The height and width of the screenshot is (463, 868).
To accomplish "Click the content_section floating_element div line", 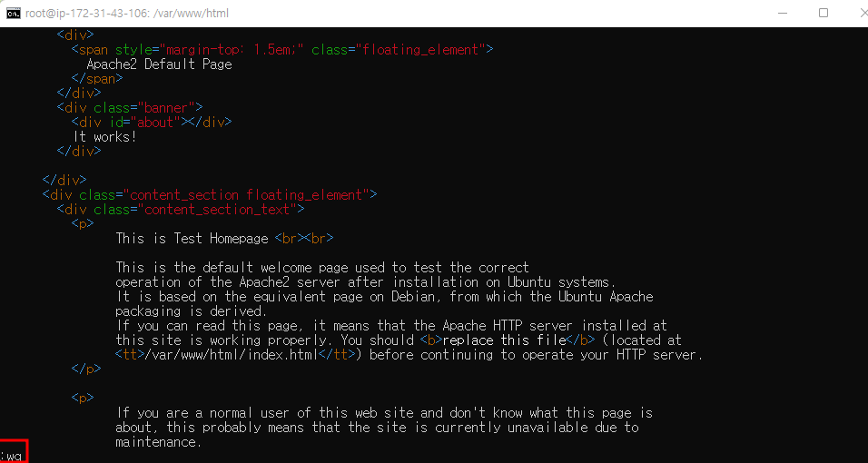I will coord(210,194).
